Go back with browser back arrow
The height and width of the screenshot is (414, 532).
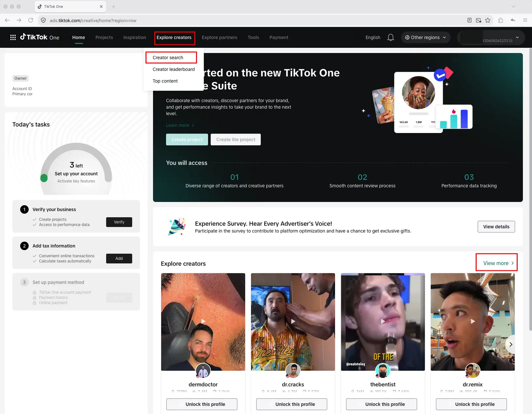tap(7, 20)
